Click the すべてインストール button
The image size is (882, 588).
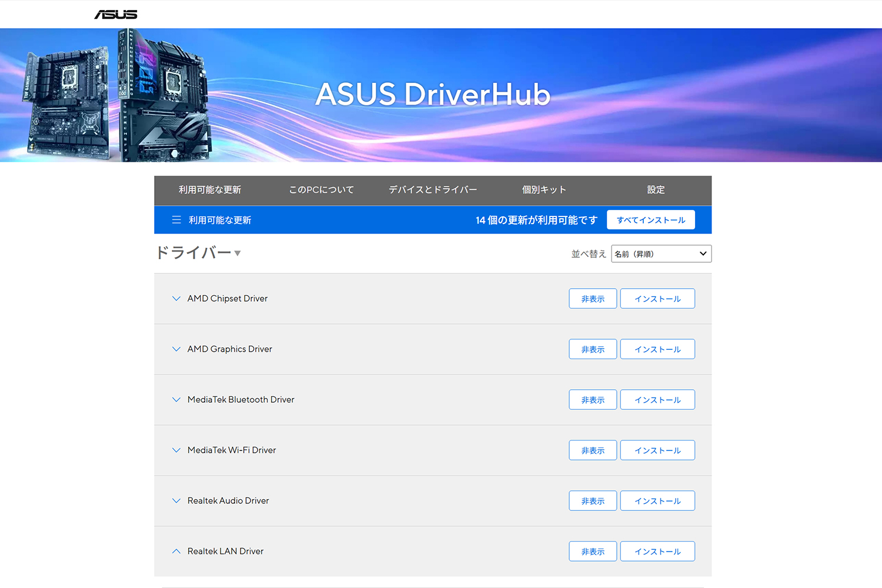[651, 220]
